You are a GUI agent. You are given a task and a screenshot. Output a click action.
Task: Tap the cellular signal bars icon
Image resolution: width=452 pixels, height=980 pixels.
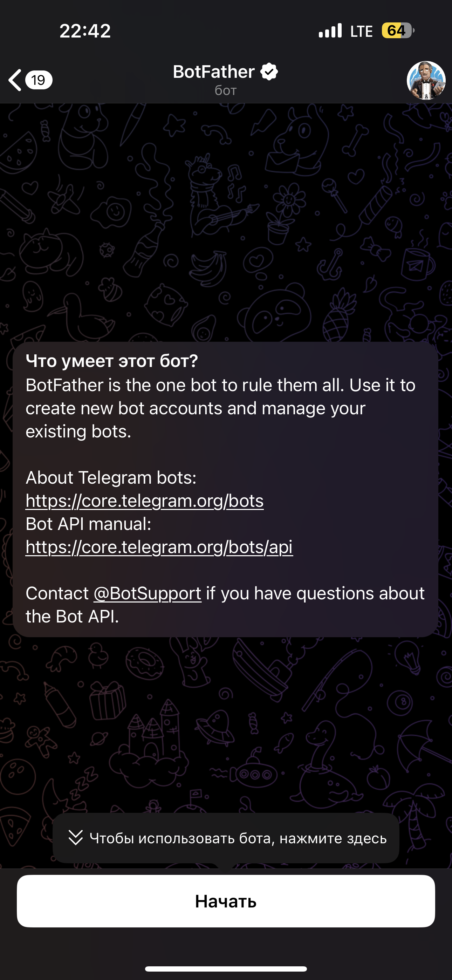[330, 30]
